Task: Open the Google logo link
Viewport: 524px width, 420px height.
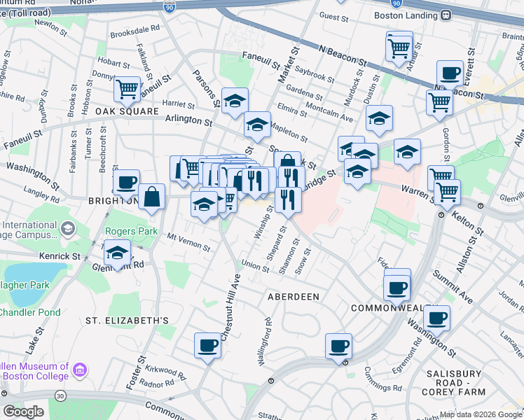Action: click(23, 412)
